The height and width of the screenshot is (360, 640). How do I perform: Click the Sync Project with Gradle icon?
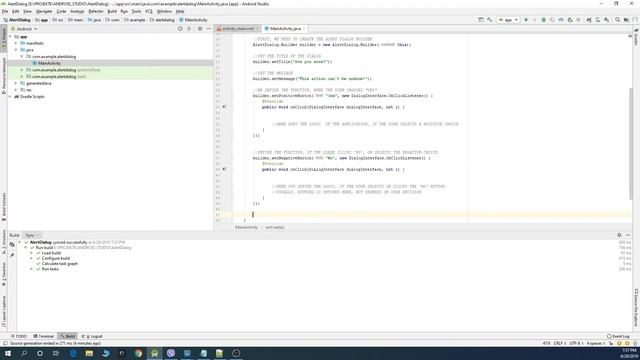point(589,20)
